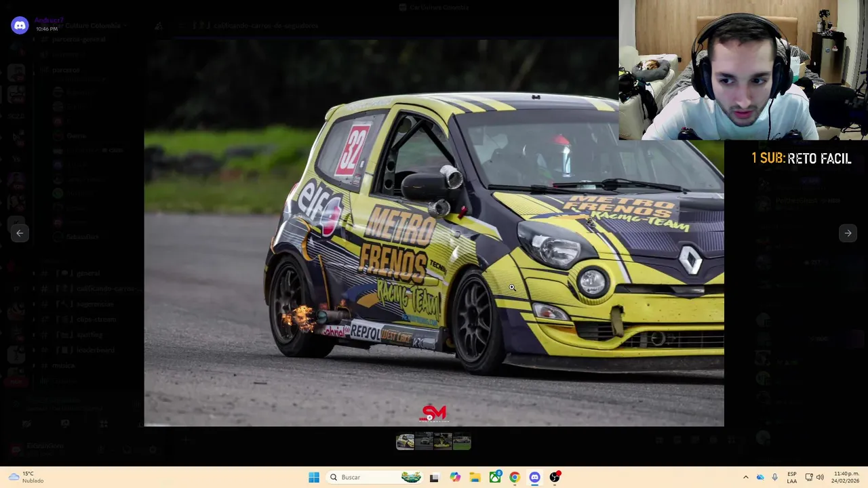
Task: Open the Windows Start menu
Action: point(313,477)
